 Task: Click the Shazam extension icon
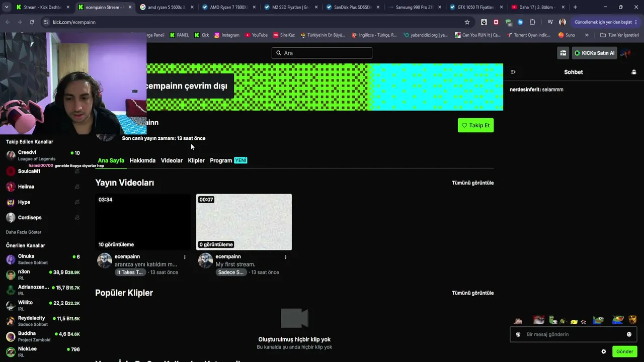point(520,22)
